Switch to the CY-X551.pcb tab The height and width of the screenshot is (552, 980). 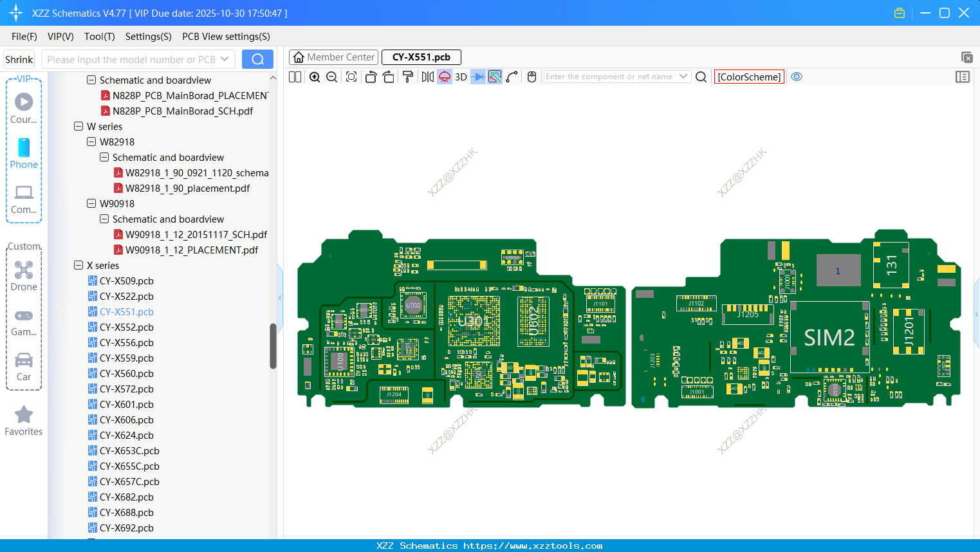[x=421, y=57]
